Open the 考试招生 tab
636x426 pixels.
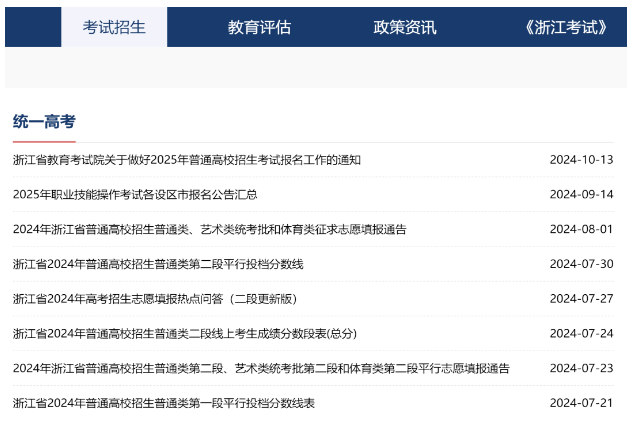[x=114, y=27]
